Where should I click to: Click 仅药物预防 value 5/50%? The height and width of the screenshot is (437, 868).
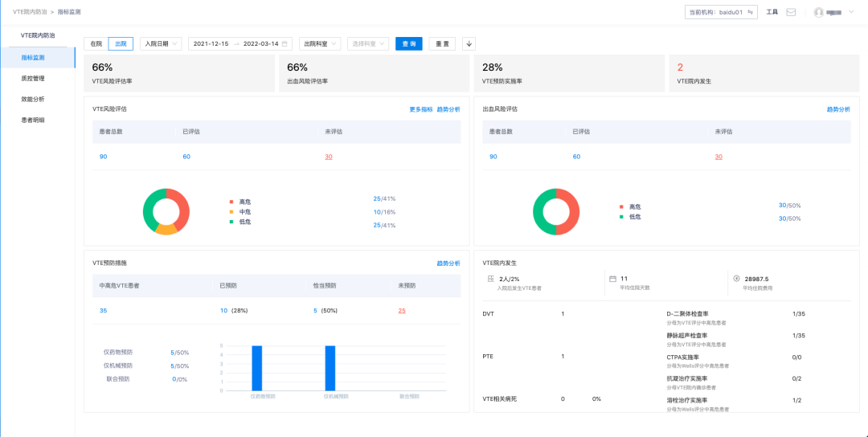[180, 353]
